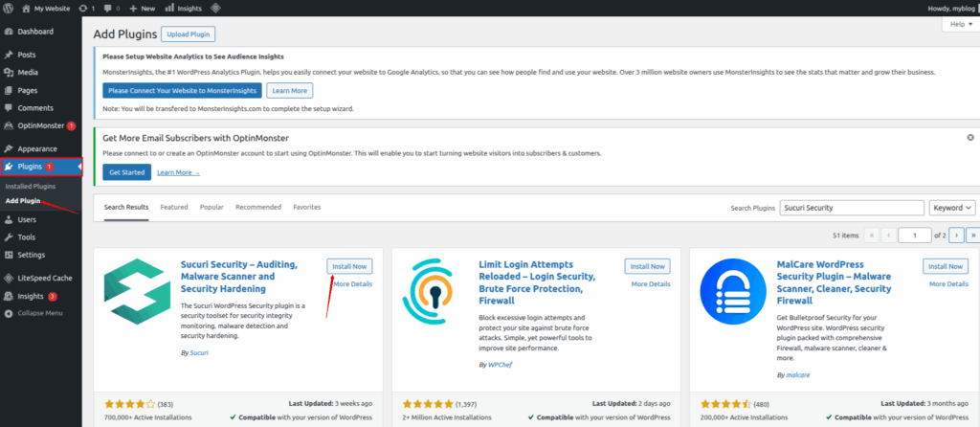Install the MalCare WordPress Security plugin

946,266
